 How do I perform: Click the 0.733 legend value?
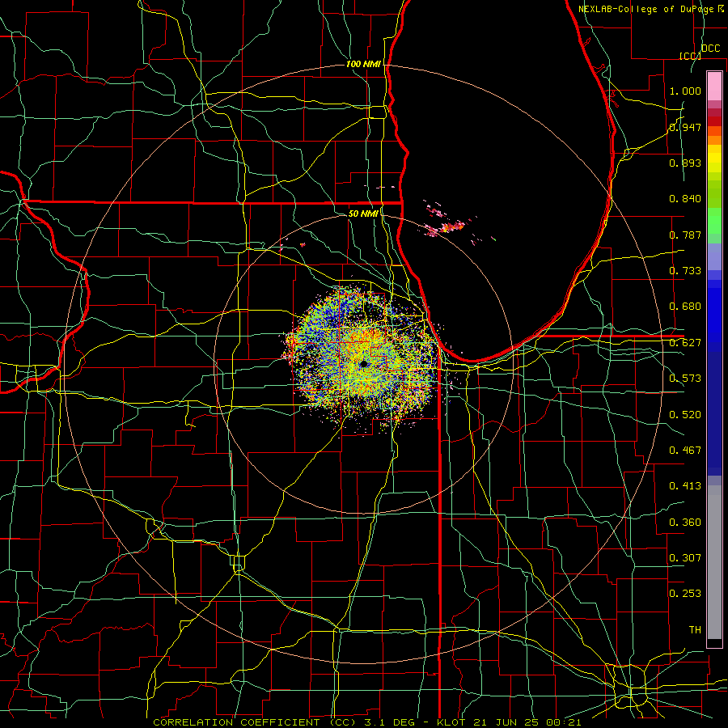685,271
